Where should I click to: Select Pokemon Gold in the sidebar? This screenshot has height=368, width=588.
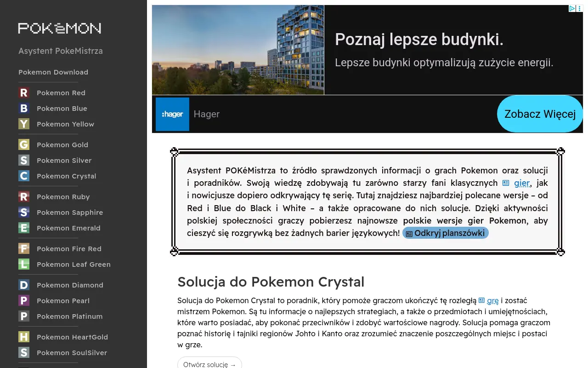click(62, 145)
